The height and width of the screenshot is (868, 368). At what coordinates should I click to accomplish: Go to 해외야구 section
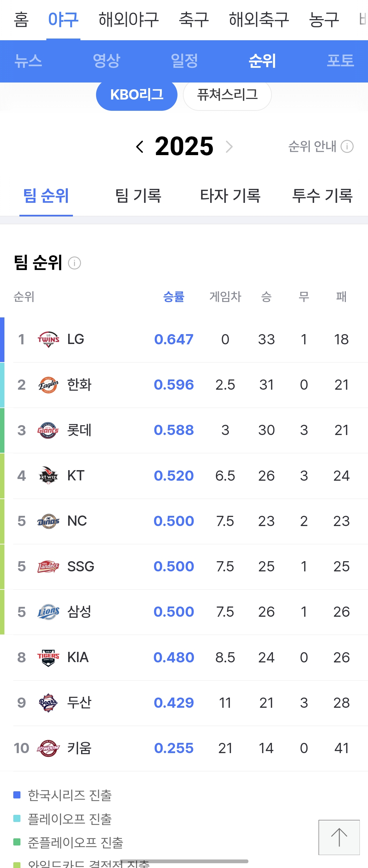point(129,19)
